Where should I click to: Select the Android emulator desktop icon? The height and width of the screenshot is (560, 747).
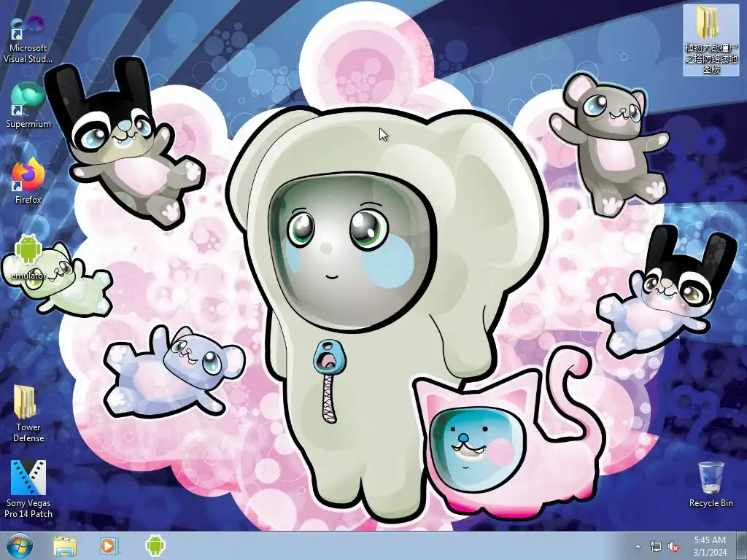click(28, 257)
